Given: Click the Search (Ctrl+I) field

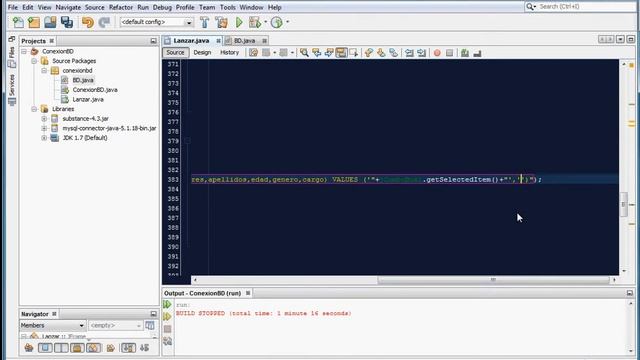Looking at the screenshot, I should (580, 7).
